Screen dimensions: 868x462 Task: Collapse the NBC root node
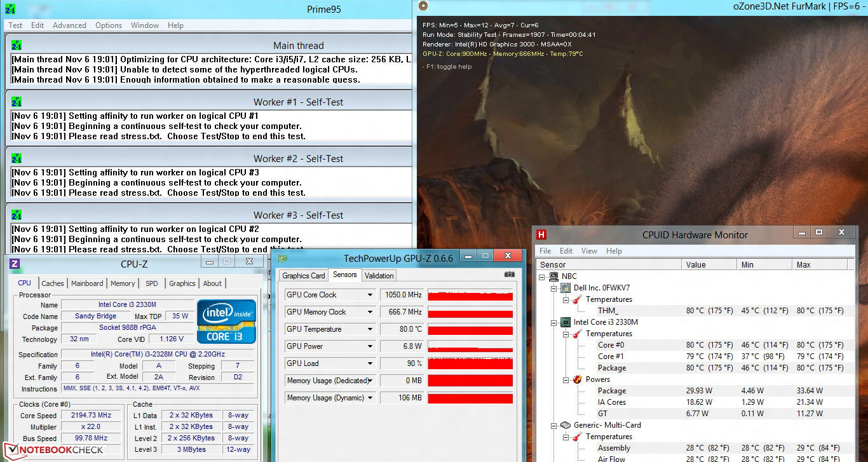(543, 276)
